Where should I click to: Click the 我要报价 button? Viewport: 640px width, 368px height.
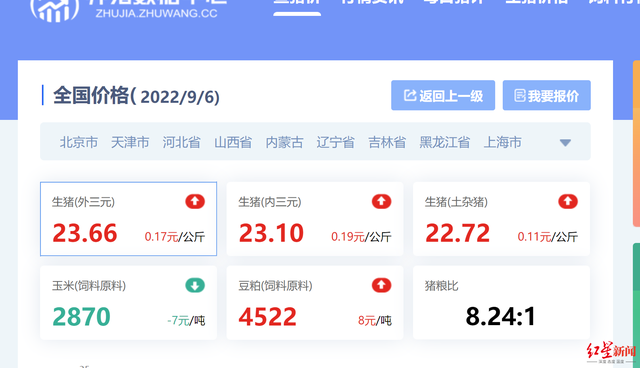point(547,95)
